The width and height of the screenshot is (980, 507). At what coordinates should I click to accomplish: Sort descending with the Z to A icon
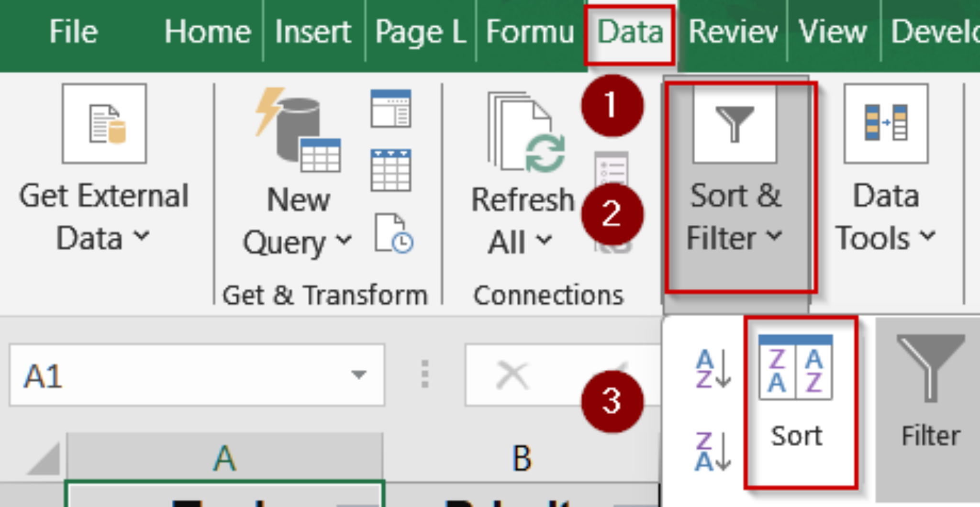(713, 451)
